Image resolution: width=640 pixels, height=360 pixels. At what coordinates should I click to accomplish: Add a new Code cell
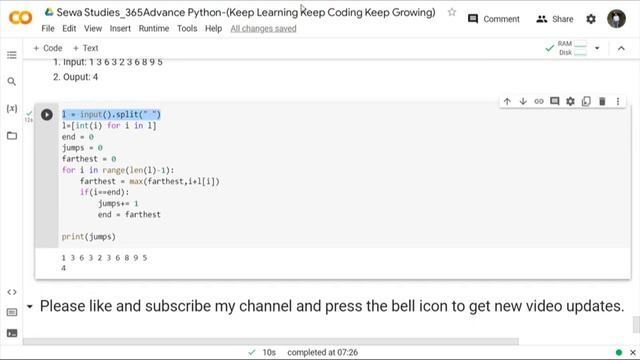48,48
